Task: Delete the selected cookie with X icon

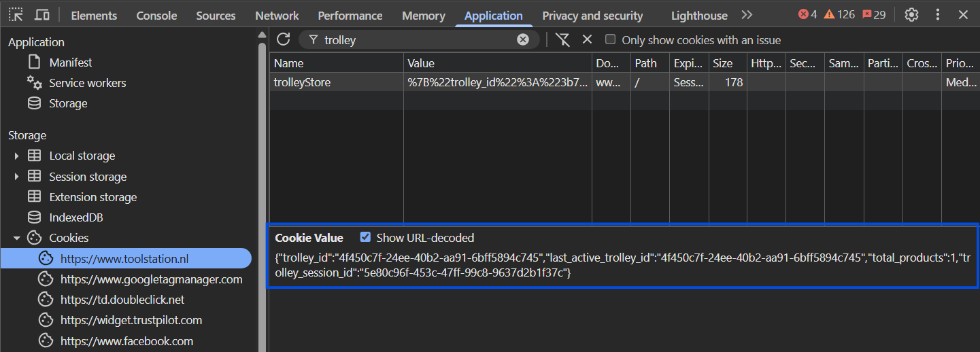Action: click(x=588, y=39)
